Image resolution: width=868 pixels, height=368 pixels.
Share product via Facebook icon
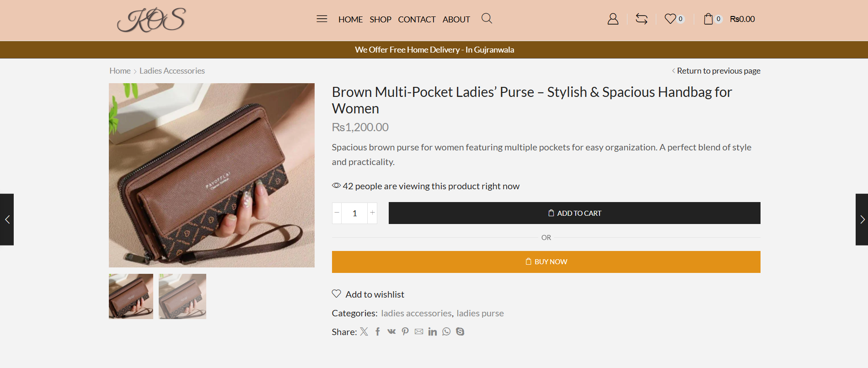pos(378,331)
